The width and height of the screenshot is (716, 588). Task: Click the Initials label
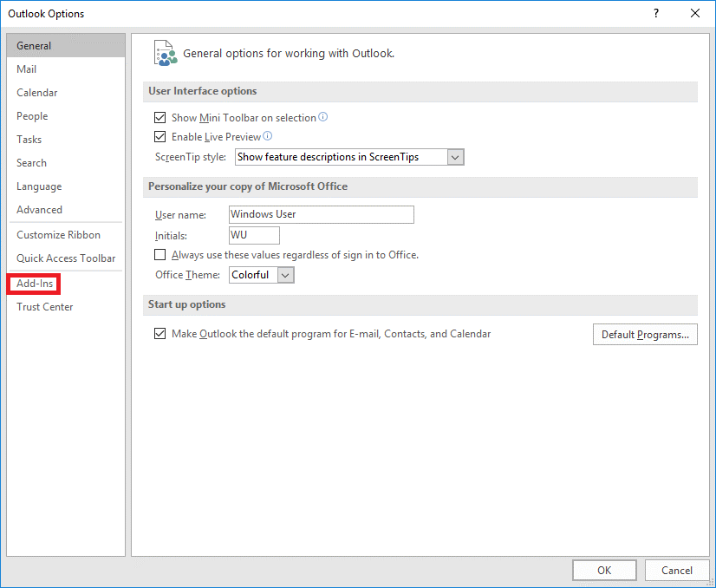coord(171,236)
